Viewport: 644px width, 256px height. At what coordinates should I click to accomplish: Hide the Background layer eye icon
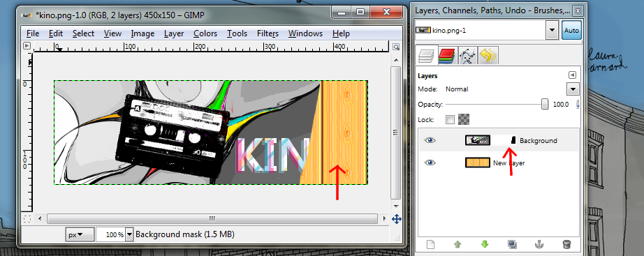click(x=430, y=140)
